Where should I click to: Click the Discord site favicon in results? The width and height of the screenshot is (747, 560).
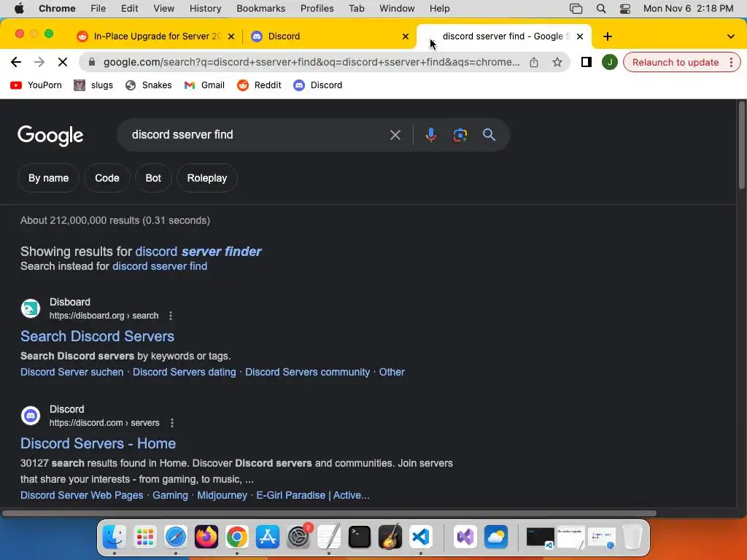pos(31,416)
